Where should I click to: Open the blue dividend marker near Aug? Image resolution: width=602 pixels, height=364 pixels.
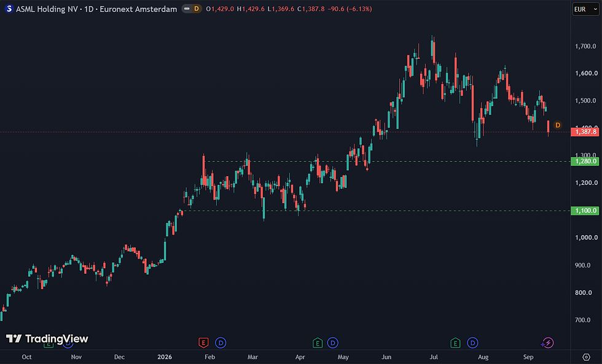coord(472,343)
